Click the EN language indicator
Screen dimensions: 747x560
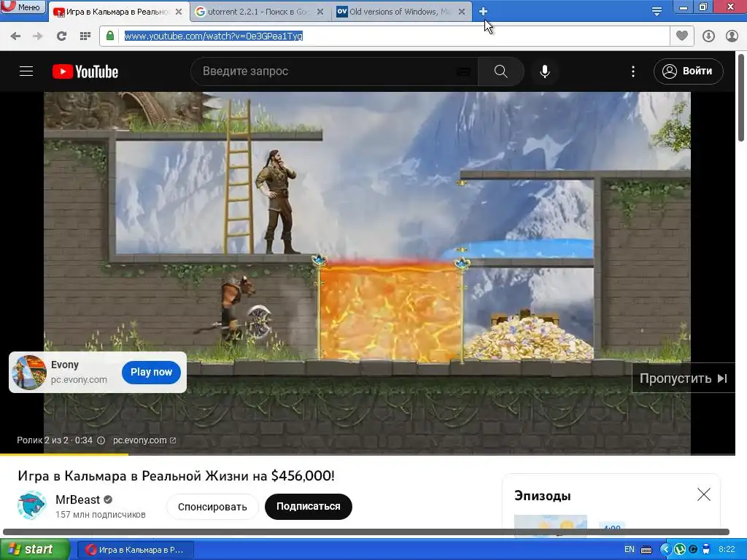coord(630,550)
